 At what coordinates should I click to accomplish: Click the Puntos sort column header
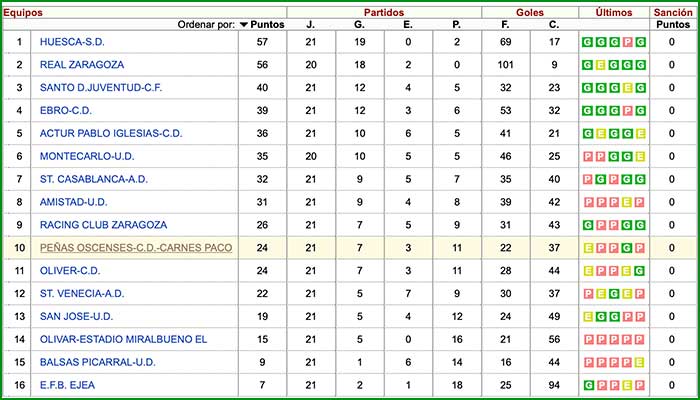pyautogui.click(x=267, y=25)
